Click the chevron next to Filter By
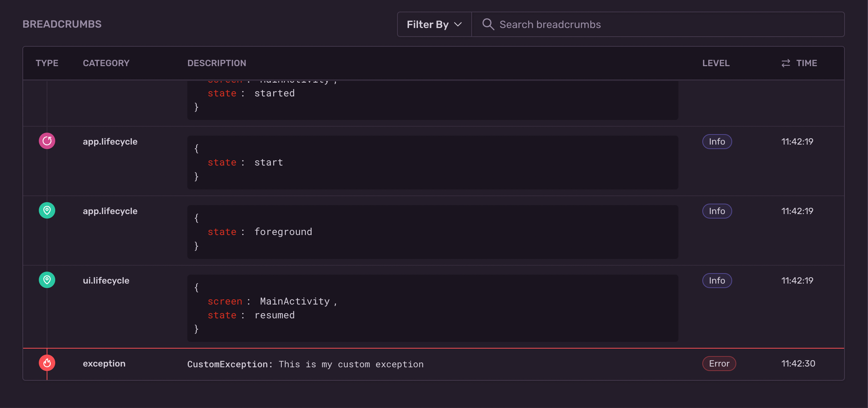 click(x=458, y=25)
